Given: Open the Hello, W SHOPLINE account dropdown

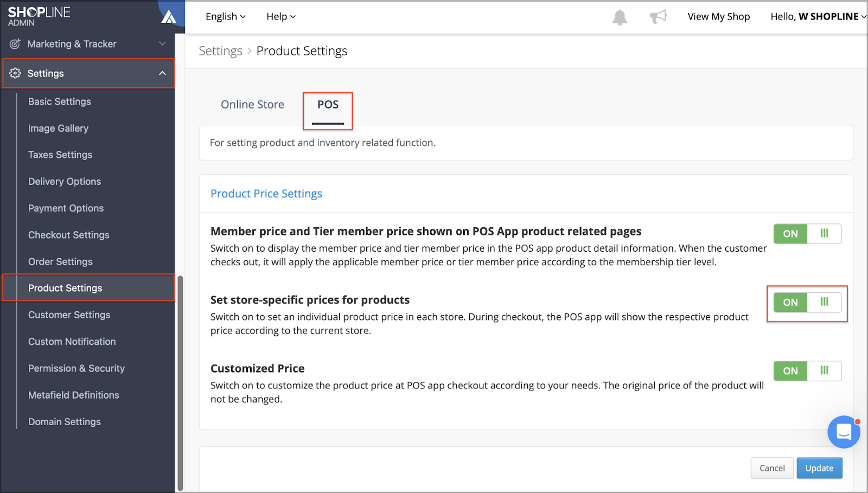Looking at the screenshot, I should [818, 17].
